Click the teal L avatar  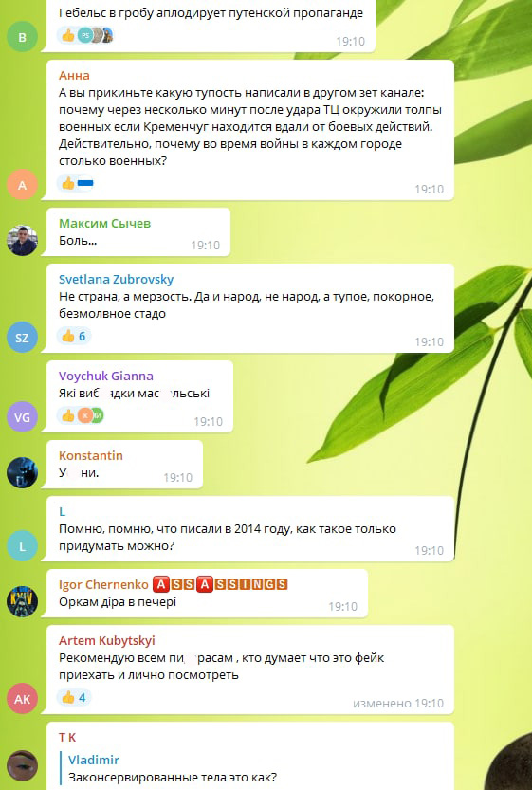(22, 545)
